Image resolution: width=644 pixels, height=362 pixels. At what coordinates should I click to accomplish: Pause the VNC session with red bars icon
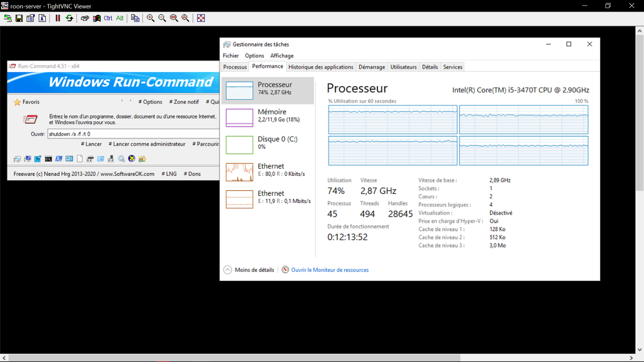57,18
